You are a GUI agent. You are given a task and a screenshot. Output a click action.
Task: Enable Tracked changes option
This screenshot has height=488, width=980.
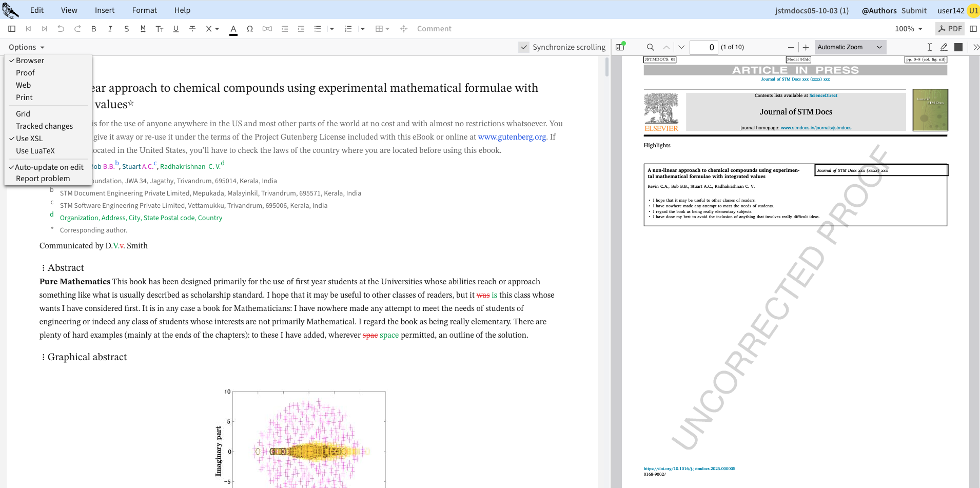point(44,126)
